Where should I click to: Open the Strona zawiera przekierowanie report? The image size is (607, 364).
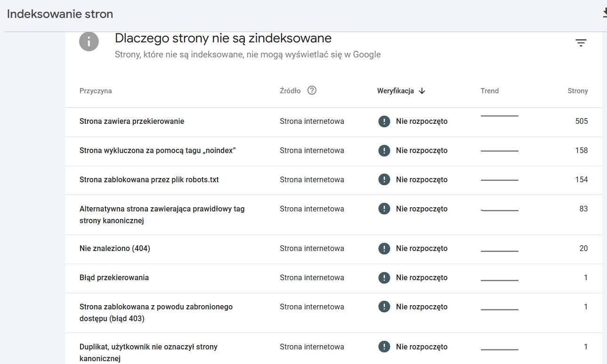coord(131,121)
